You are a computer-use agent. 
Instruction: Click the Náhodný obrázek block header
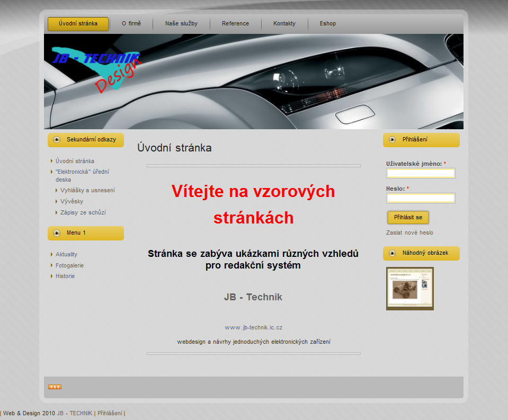(x=421, y=253)
